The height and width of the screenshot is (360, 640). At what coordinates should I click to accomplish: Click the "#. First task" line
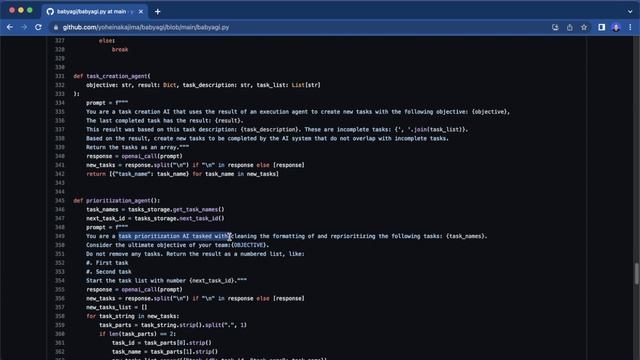click(107, 263)
